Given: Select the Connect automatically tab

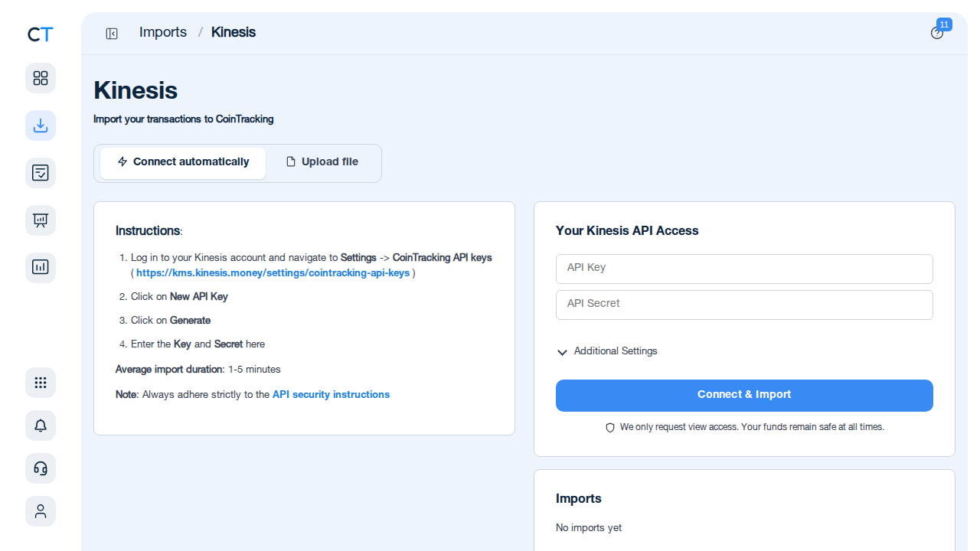Looking at the screenshot, I should 183,163.
